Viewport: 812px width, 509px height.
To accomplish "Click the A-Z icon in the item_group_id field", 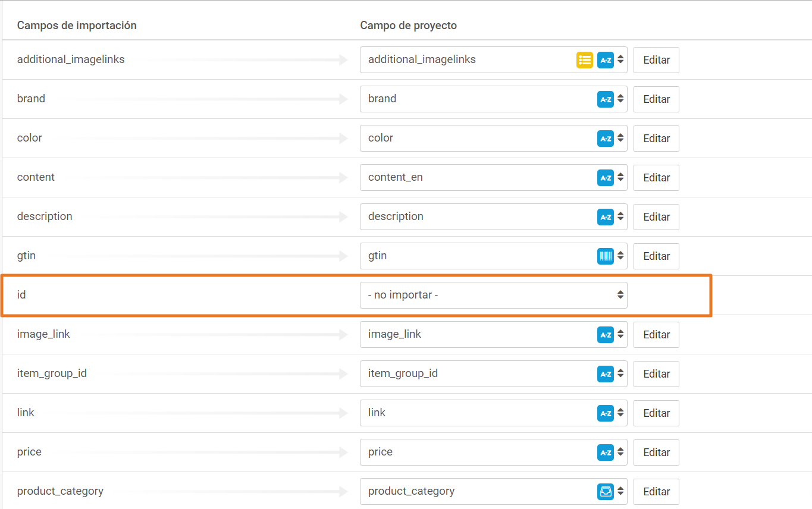I will (606, 374).
